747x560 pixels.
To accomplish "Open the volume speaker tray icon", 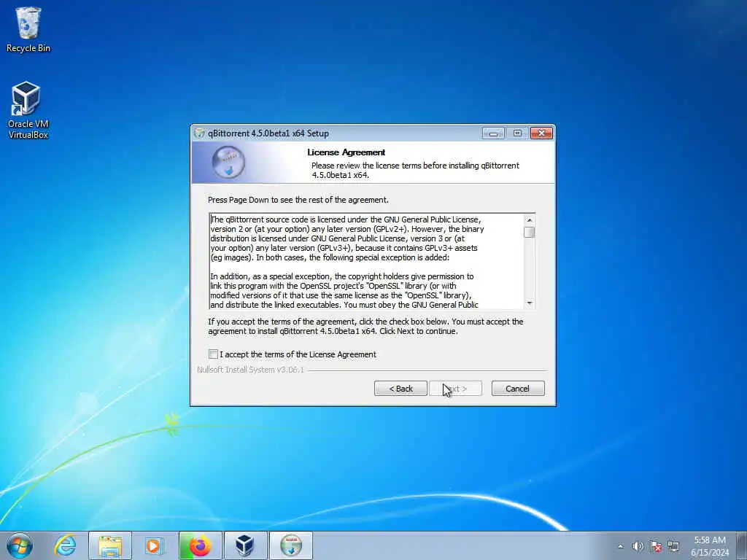I will point(638,546).
